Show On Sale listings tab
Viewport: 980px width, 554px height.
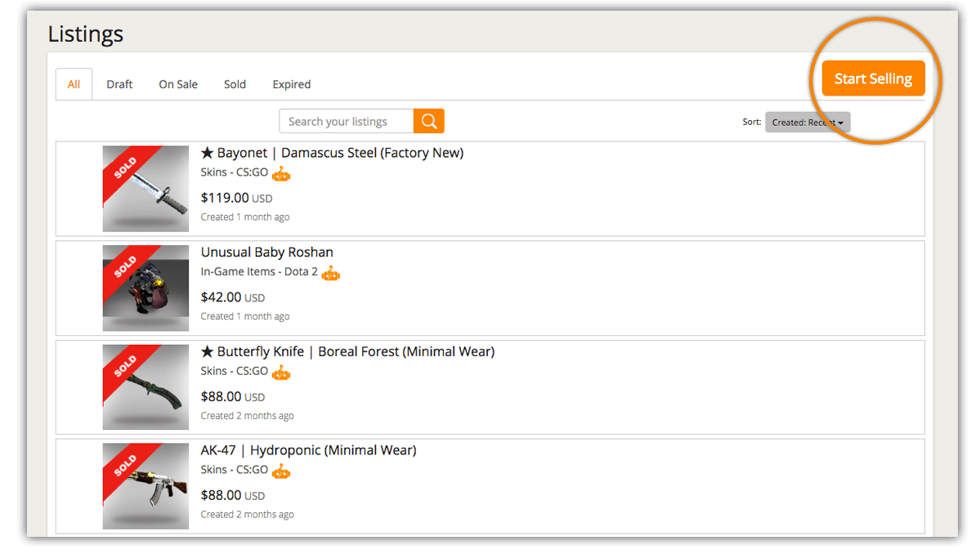click(178, 84)
